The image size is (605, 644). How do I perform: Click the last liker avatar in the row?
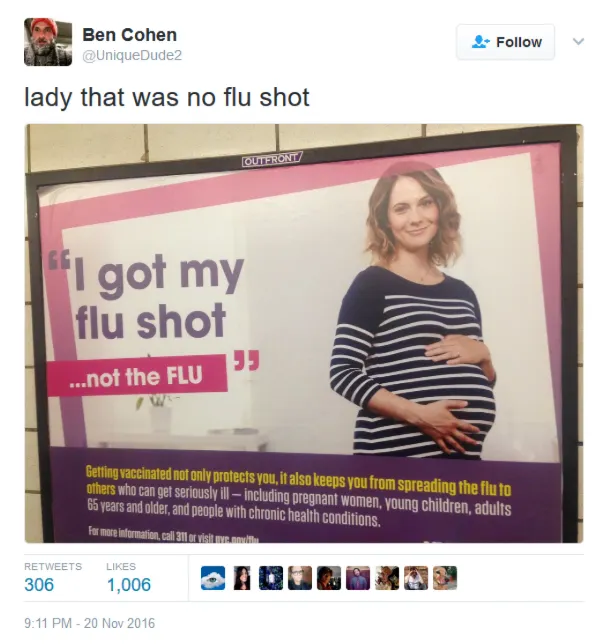click(445, 578)
